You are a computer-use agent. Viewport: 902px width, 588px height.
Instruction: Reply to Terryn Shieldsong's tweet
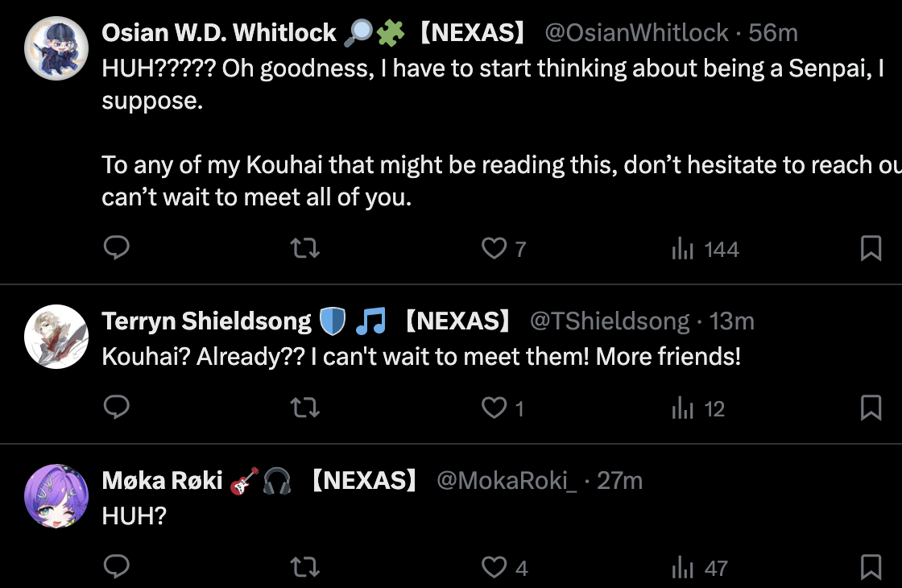coord(117,408)
